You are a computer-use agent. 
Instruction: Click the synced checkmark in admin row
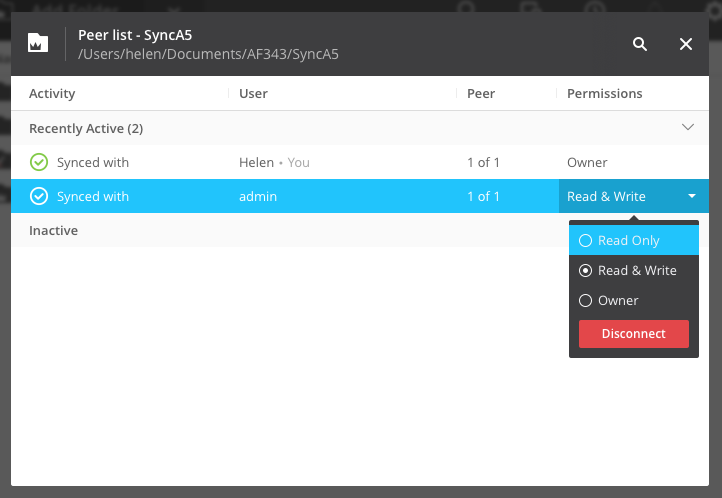coord(39,196)
